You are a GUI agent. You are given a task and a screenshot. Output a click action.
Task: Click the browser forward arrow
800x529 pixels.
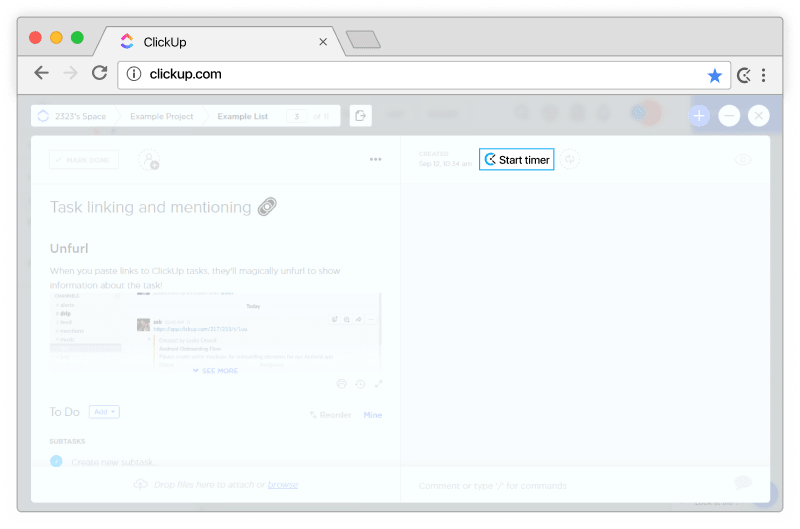point(70,73)
